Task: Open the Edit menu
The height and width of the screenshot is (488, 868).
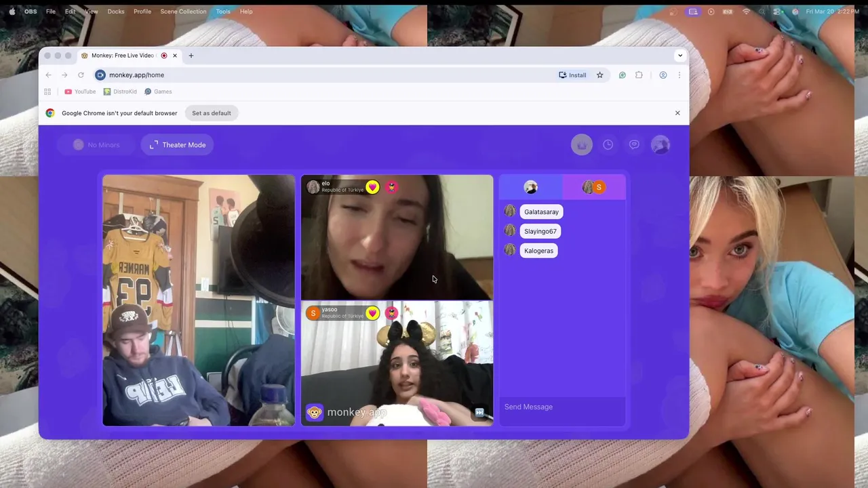Action: point(71,12)
